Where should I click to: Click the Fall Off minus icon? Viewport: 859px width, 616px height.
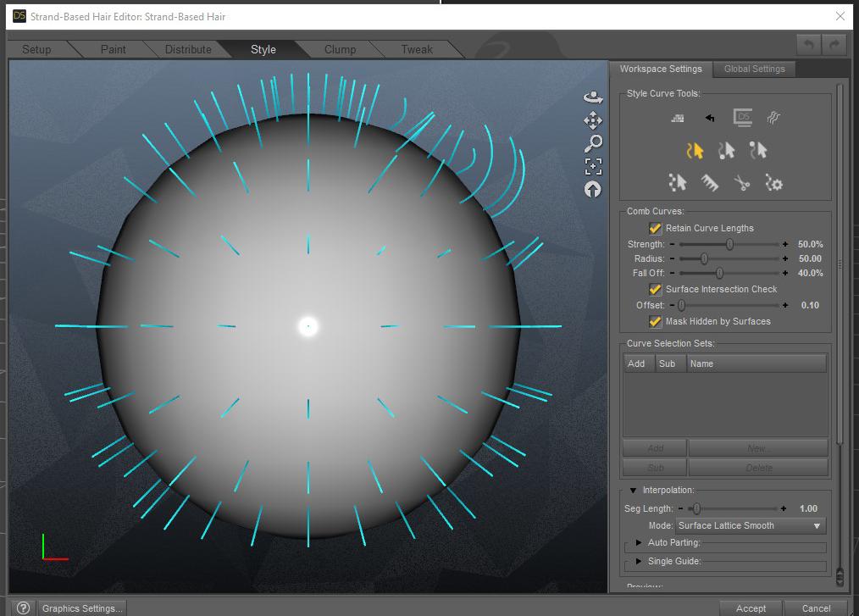click(672, 272)
